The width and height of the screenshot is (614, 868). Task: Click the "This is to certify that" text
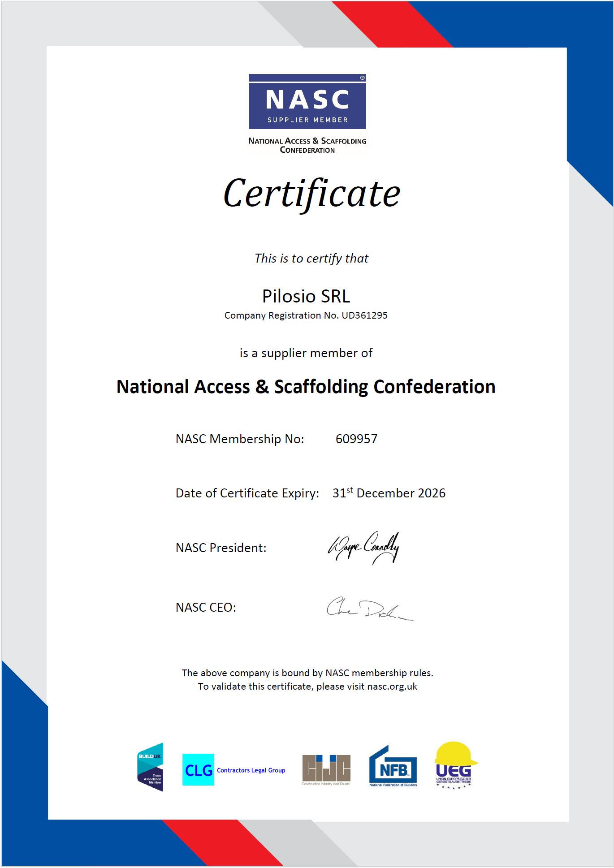311,259
